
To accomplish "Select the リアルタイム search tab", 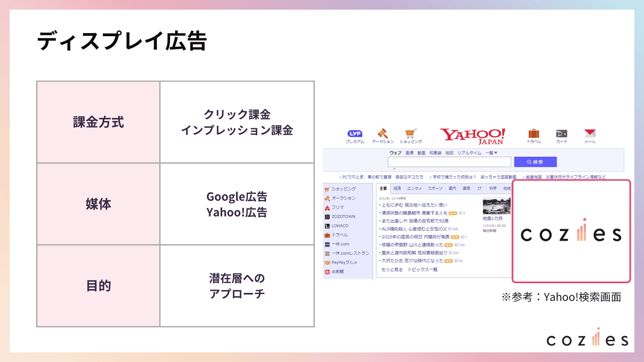I will tap(469, 153).
